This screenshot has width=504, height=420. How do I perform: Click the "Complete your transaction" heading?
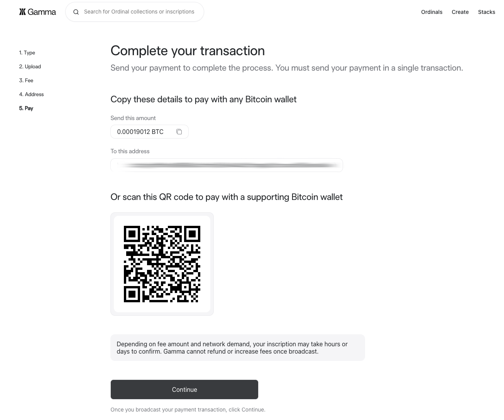188,51
